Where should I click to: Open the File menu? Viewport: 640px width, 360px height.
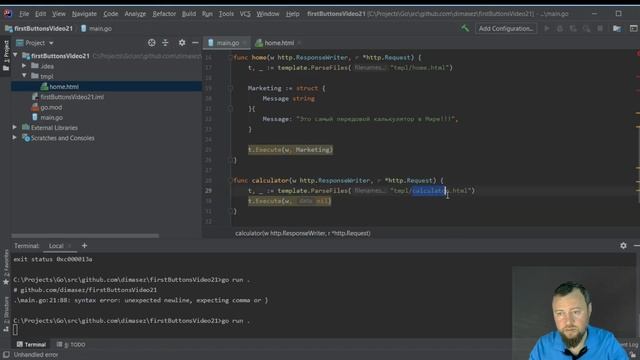coord(24,14)
